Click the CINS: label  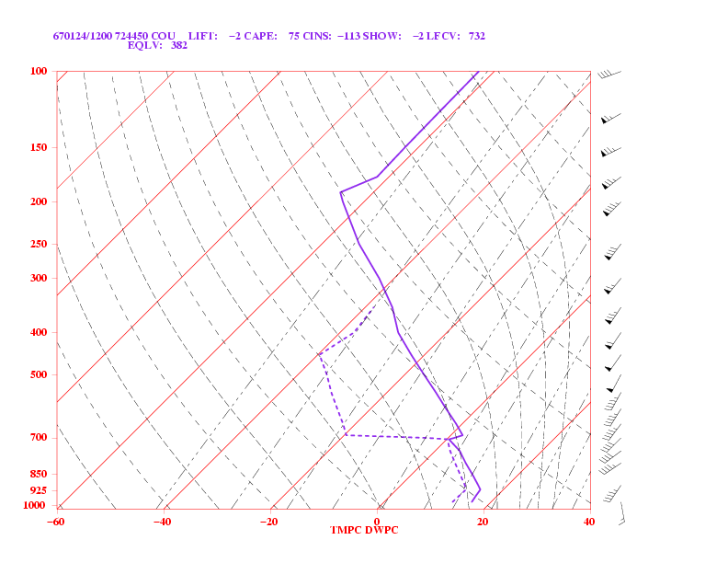317,36
